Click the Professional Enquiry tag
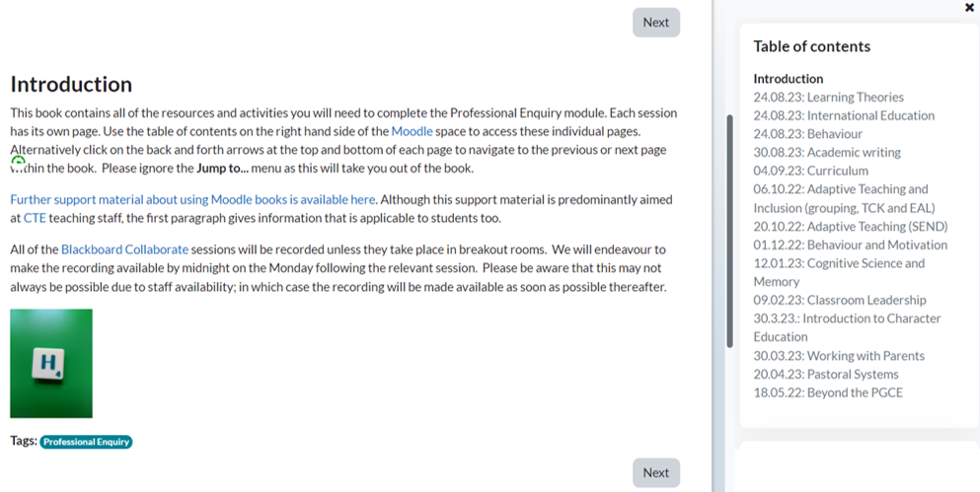Screen dimensions: 980x492 86,442
